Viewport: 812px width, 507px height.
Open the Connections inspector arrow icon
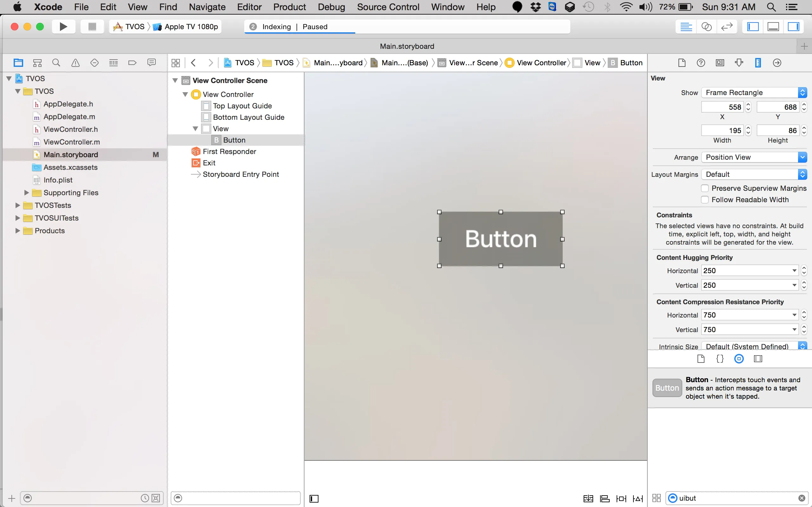coord(777,63)
